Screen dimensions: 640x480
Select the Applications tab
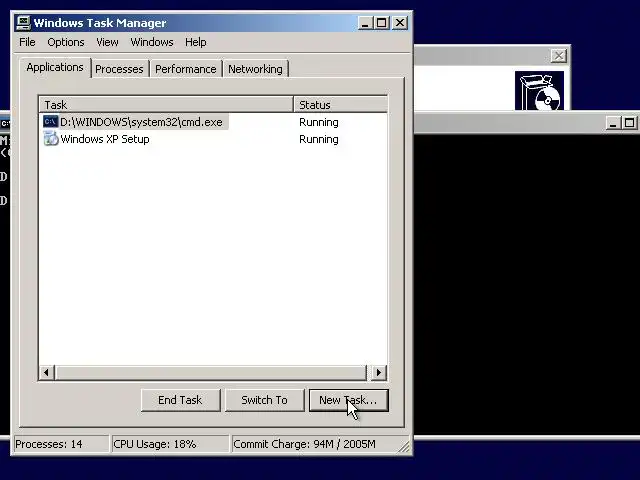tap(55, 67)
